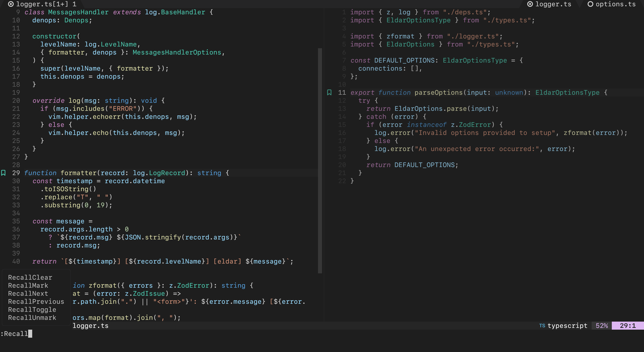Click the typescript filetype label
The width and height of the screenshot is (644, 352).
(568, 326)
